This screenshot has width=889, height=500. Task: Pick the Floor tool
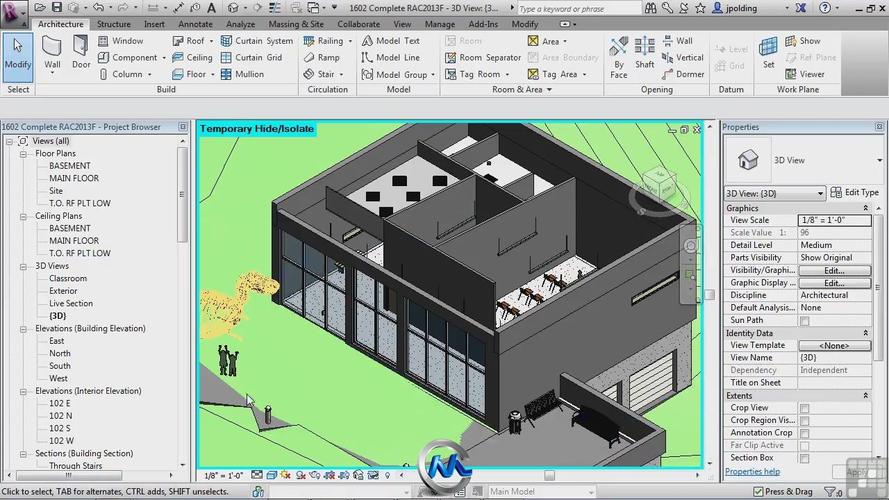[189, 74]
